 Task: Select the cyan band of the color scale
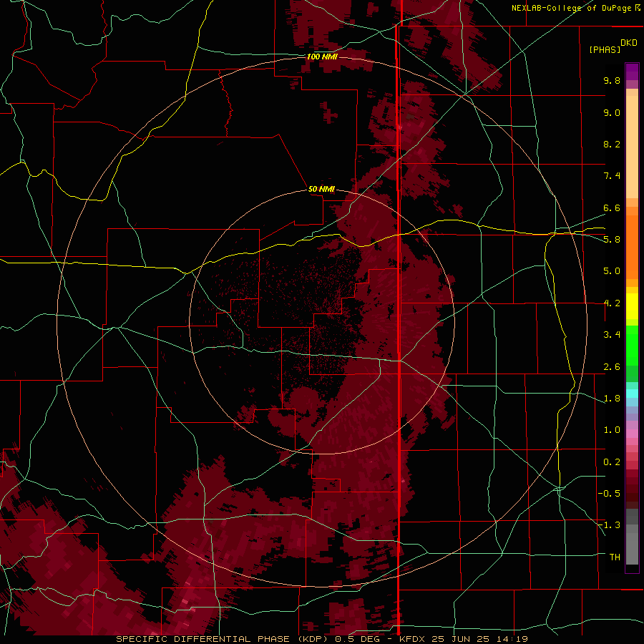[632, 394]
